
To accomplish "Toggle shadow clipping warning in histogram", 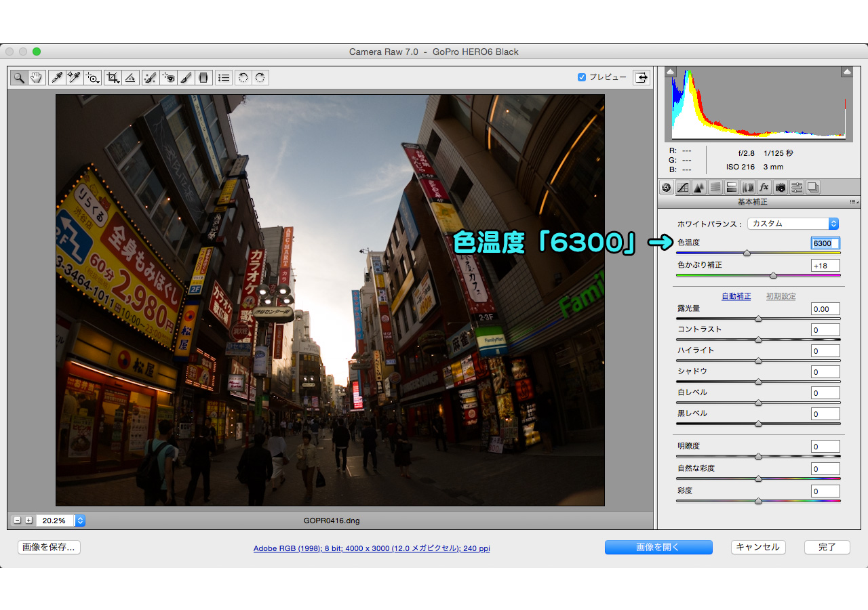I will coord(671,72).
